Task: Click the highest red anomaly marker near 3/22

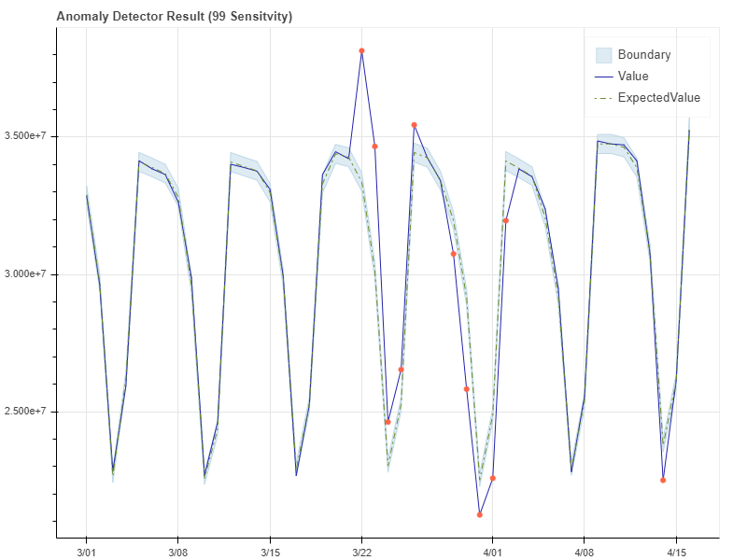Action: 361,49
